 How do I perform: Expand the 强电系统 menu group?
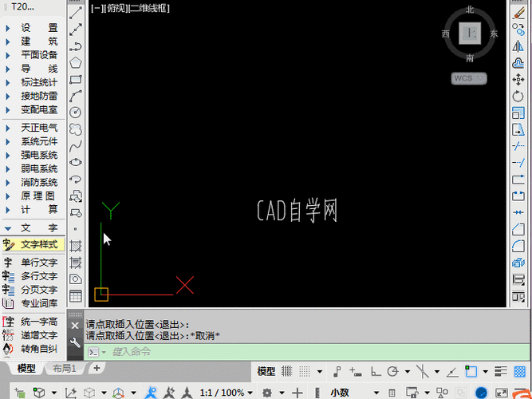pyautogui.click(x=33, y=155)
